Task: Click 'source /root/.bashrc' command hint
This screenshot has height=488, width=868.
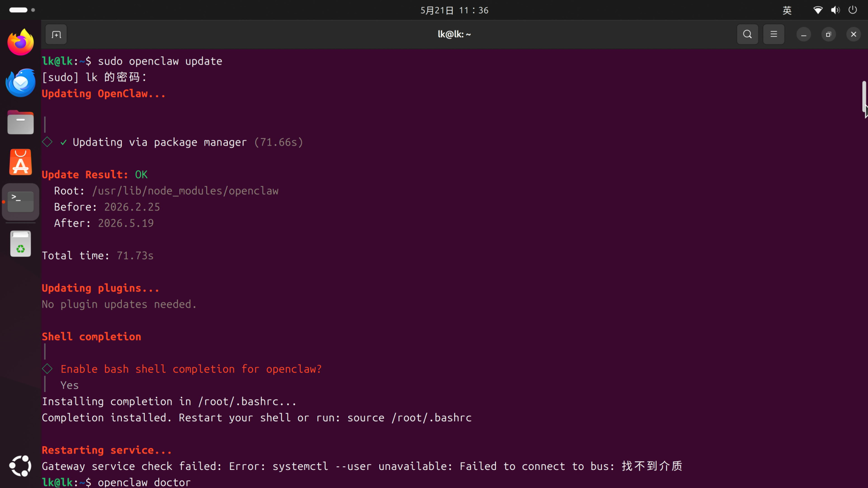Action: coord(410,418)
